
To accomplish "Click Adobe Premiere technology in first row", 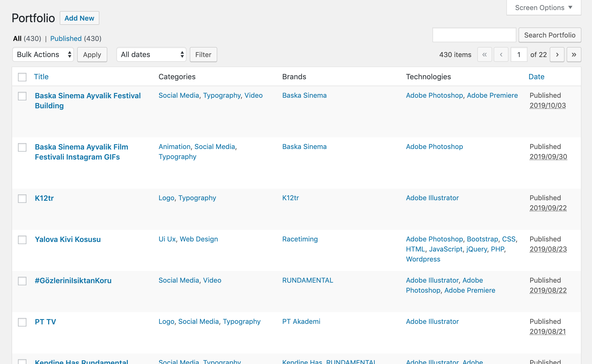I will click(492, 95).
